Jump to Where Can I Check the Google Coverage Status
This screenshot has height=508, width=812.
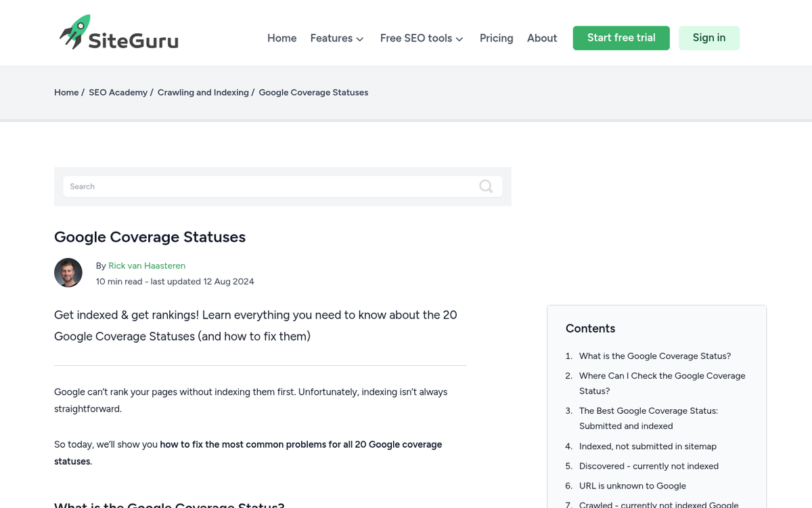tap(662, 383)
